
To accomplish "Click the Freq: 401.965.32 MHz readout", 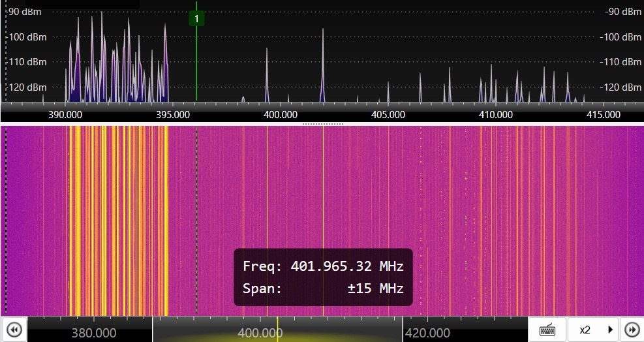I will pyautogui.click(x=323, y=266).
